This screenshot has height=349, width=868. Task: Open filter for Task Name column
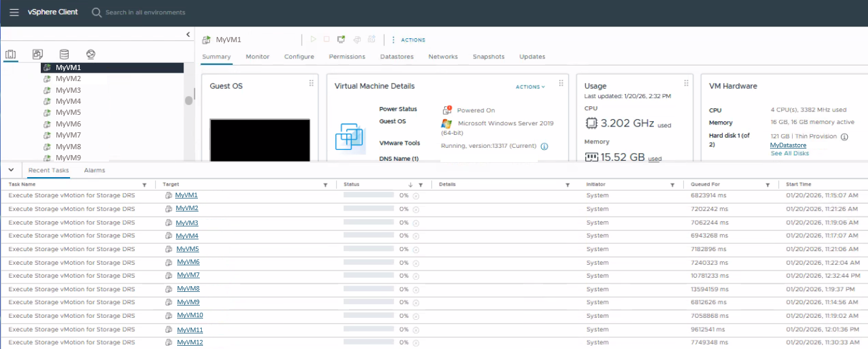[x=144, y=185]
